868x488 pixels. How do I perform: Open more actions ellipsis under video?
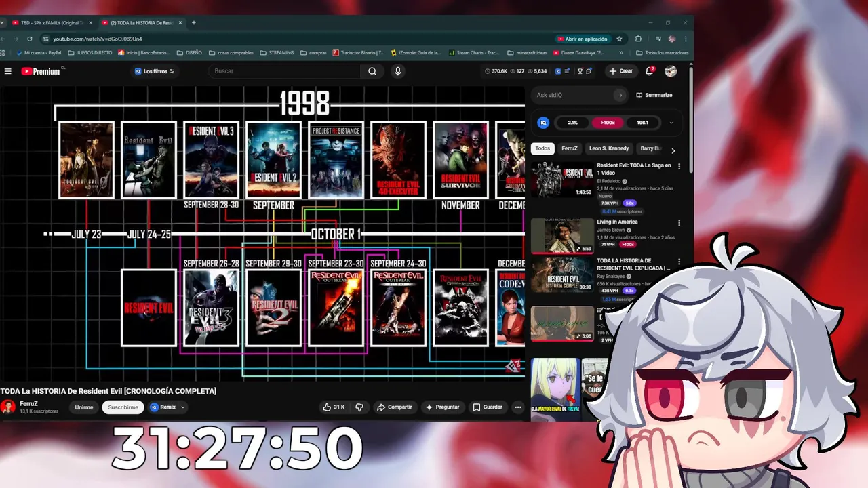pyautogui.click(x=518, y=407)
